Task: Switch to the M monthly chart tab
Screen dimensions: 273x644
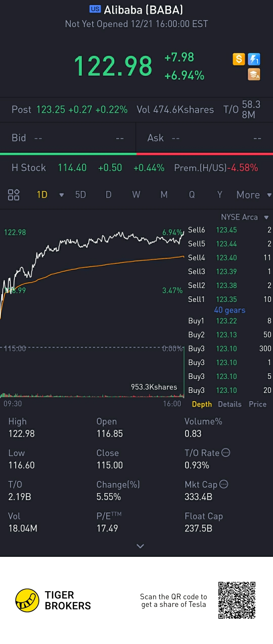Action: [x=164, y=195]
